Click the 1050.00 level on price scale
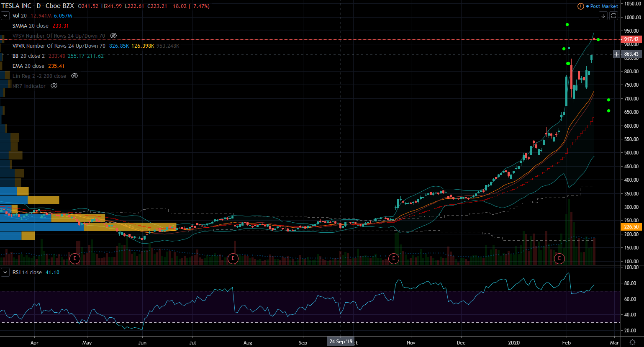The image size is (644, 347). (633, 4)
